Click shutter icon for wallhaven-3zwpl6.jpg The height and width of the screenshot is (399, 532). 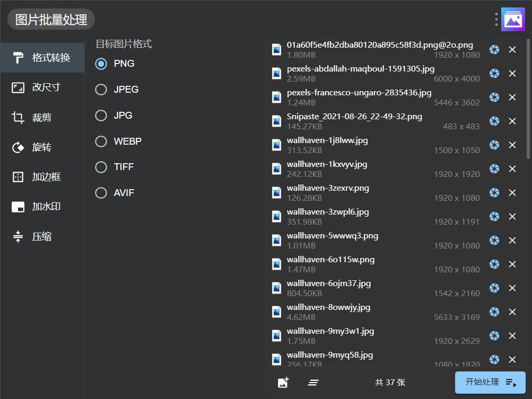click(494, 217)
